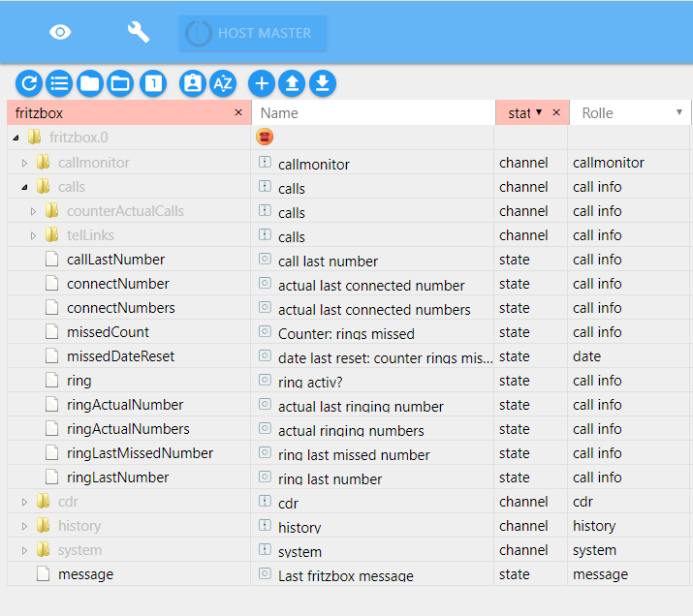Click the system folder icon

(x=43, y=550)
